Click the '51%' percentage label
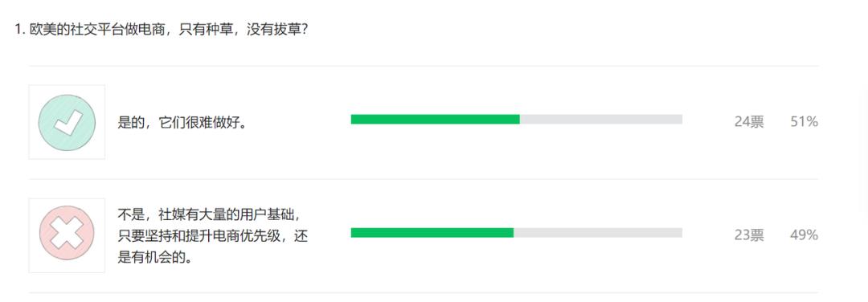868x302 pixels. (x=804, y=122)
